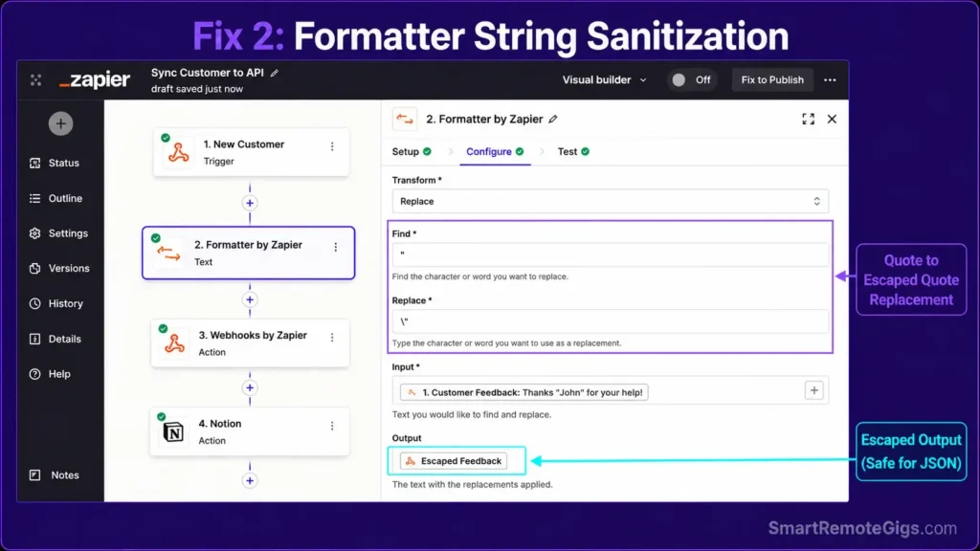The image size is (980, 551).
Task: Open the options menu of Formatter step card
Action: 336,248
